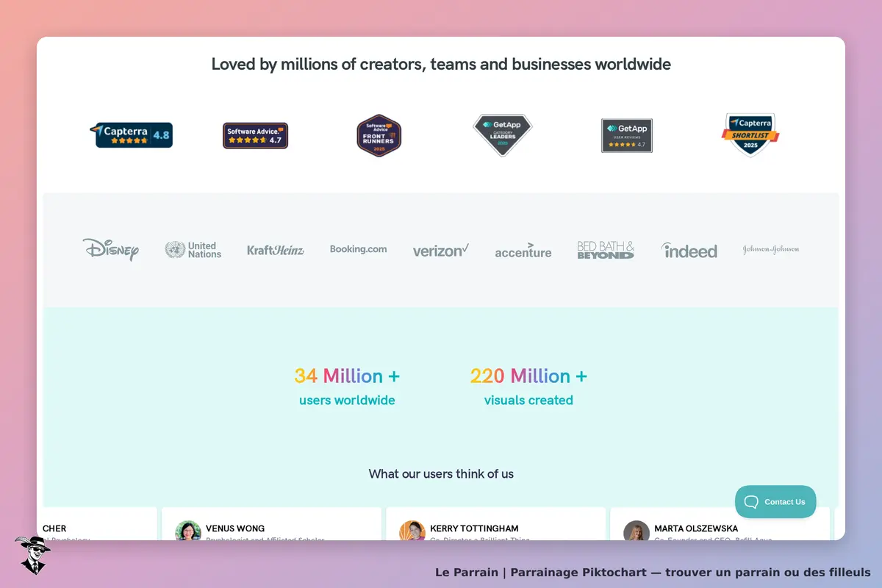Viewport: 882px width, 588px height.
Task: Click the United Nations logo
Action: [x=193, y=250]
